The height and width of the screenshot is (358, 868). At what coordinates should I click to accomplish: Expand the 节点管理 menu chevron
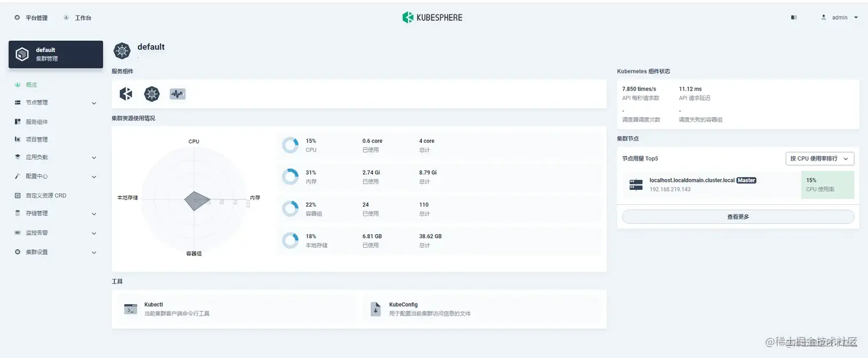click(x=94, y=103)
